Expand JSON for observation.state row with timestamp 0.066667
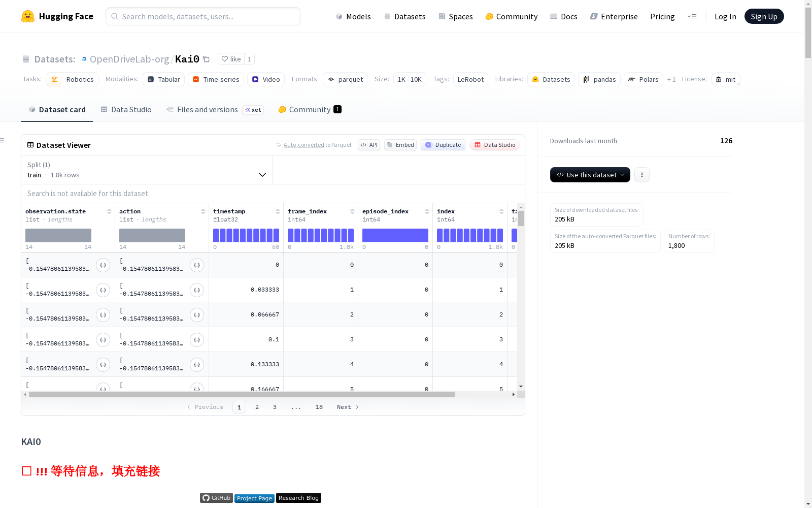Screen dimensions: 812x508 [x=103, y=315]
